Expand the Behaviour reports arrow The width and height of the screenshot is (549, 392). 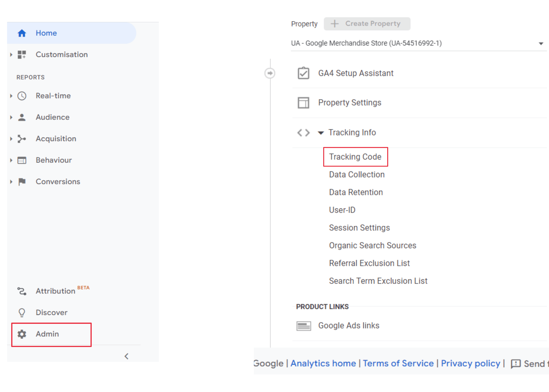coord(11,160)
